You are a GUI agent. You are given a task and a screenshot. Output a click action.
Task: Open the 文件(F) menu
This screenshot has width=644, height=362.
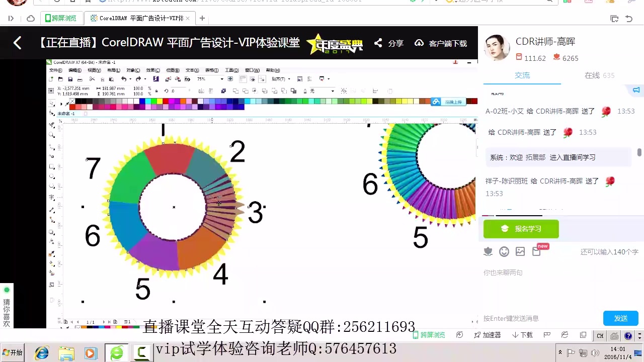(x=56, y=70)
